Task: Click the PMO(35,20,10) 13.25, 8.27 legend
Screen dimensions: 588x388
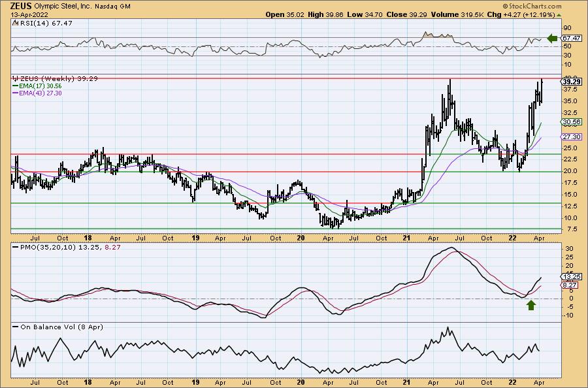Action: [71, 248]
